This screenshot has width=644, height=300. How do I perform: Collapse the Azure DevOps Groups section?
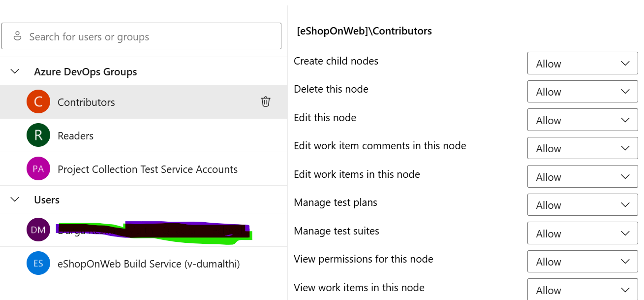click(x=14, y=71)
